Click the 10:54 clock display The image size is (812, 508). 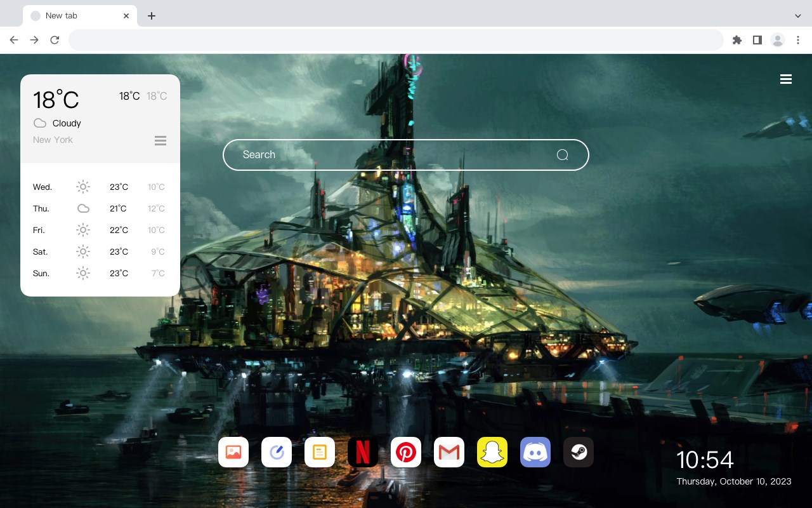(x=705, y=460)
